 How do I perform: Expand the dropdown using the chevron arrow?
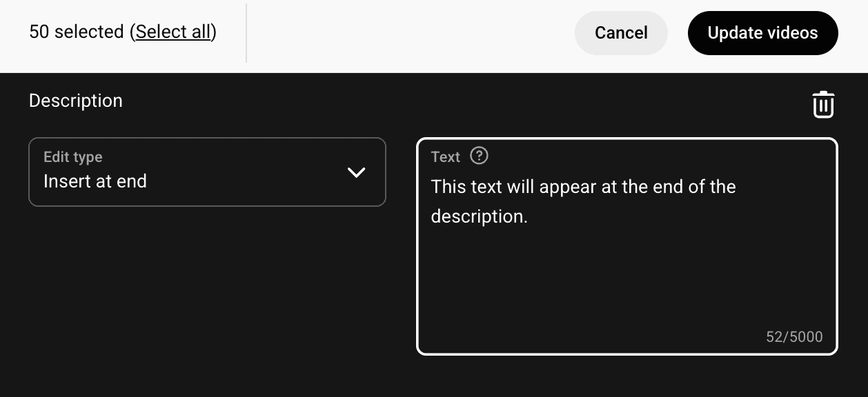(356, 172)
